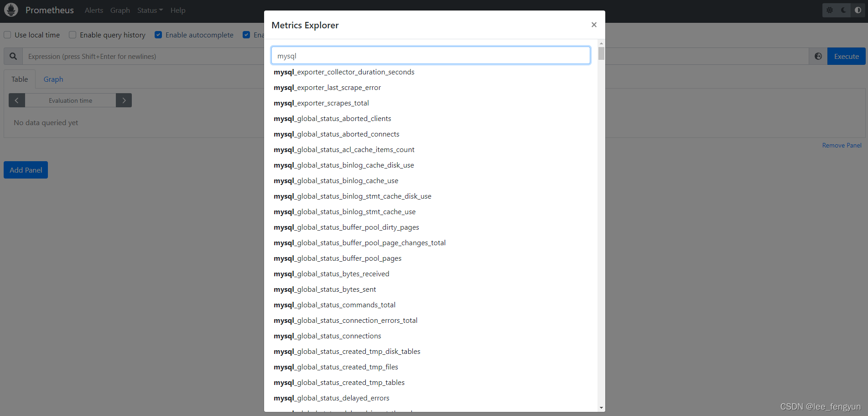The image size is (868, 416).
Task: Toggle Use local time checkbox
Action: click(x=7, y=35)
